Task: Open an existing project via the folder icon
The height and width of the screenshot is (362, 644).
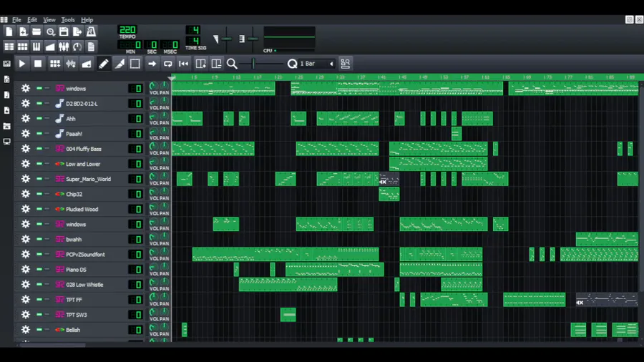Action: tap(36, 31)
